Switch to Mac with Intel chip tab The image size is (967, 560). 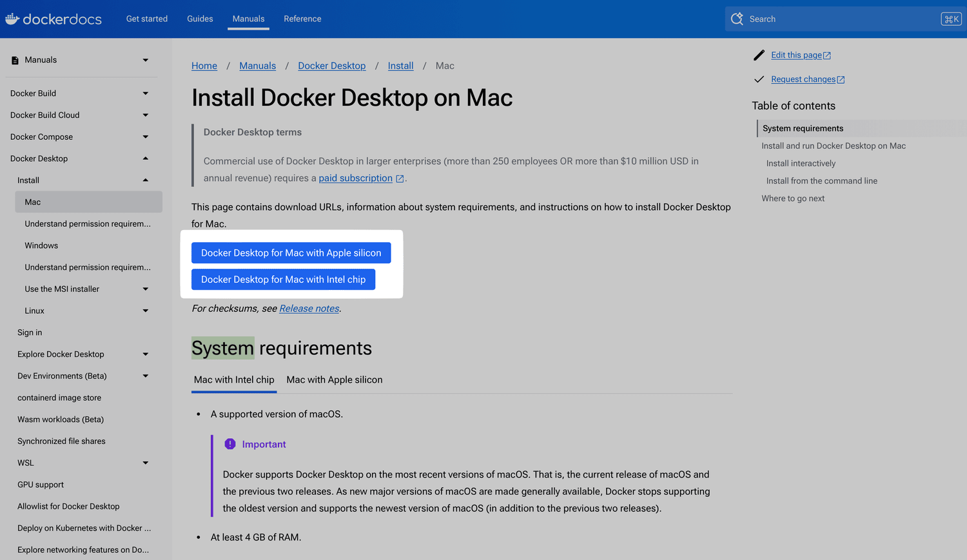[x=234, y=380]
